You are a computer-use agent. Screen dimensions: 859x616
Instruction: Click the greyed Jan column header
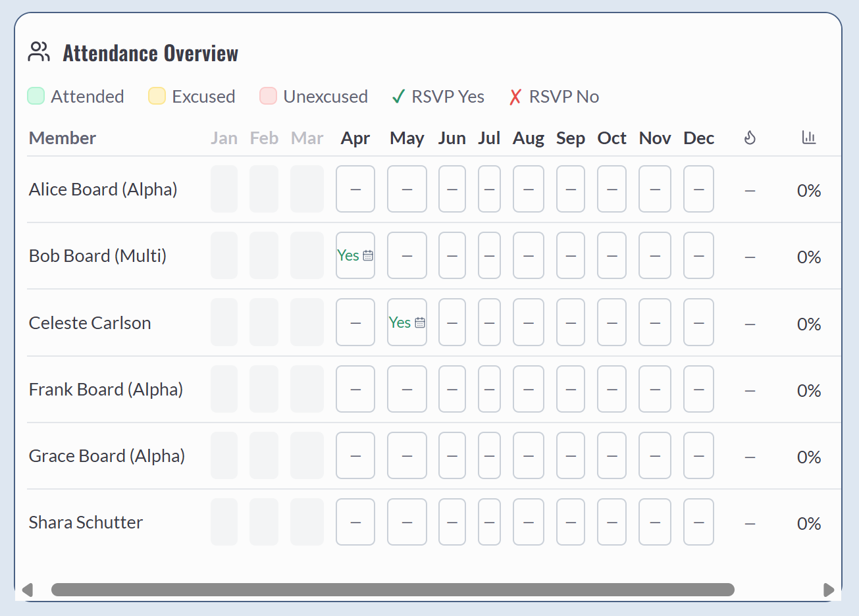coord(224,138)
